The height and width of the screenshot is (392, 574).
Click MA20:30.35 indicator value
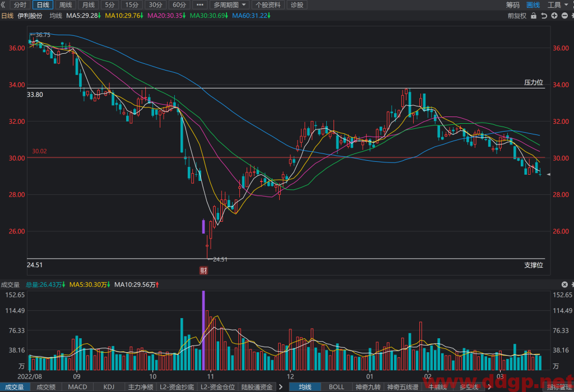point(166,16)
